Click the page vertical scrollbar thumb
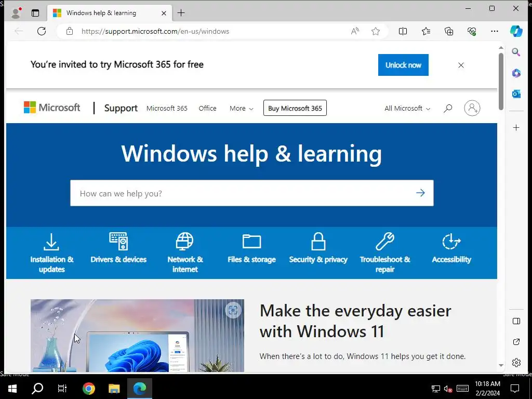This screenshot has height=399, width=532. [x=501, y=82]
